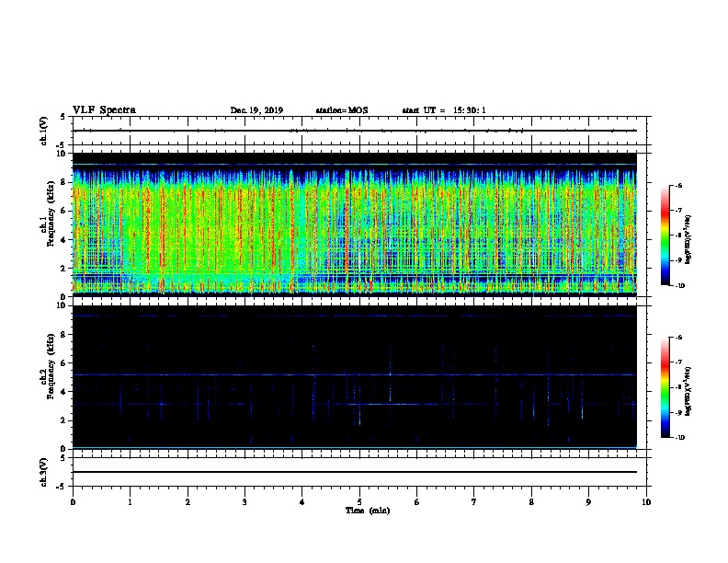The image size is (728, 563).
Task: Click time axis tick label '2'
Action: coord(188,502)
